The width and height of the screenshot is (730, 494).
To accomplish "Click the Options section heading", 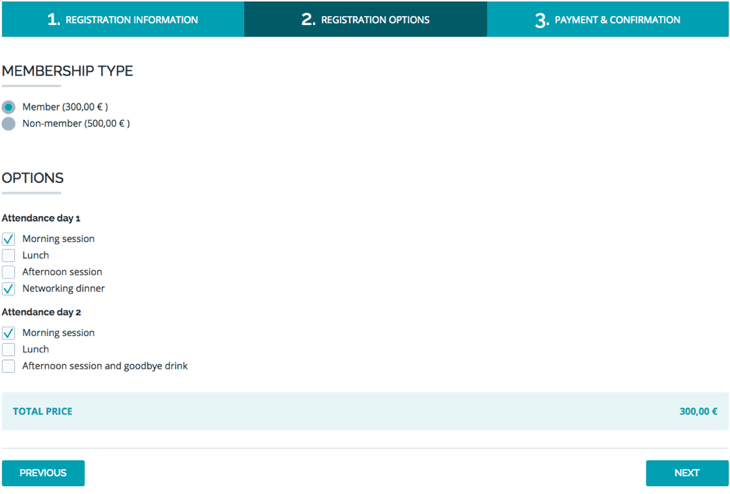I will coord(33,178).
